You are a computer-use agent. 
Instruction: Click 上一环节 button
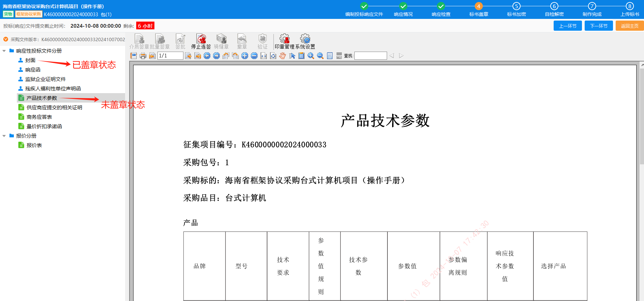568,26
